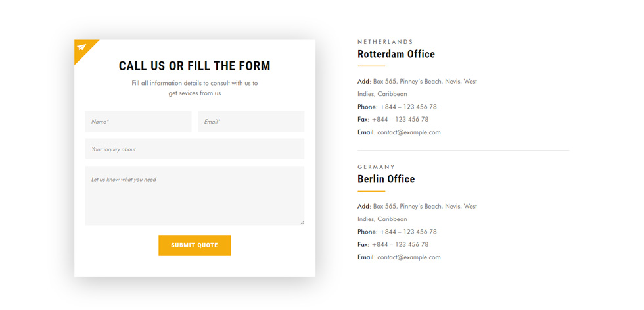Select the 'Call Us or Fill the Form' heading
Image resolution: width=644 pixels, height=310 pixels.
tap(195, 66)
